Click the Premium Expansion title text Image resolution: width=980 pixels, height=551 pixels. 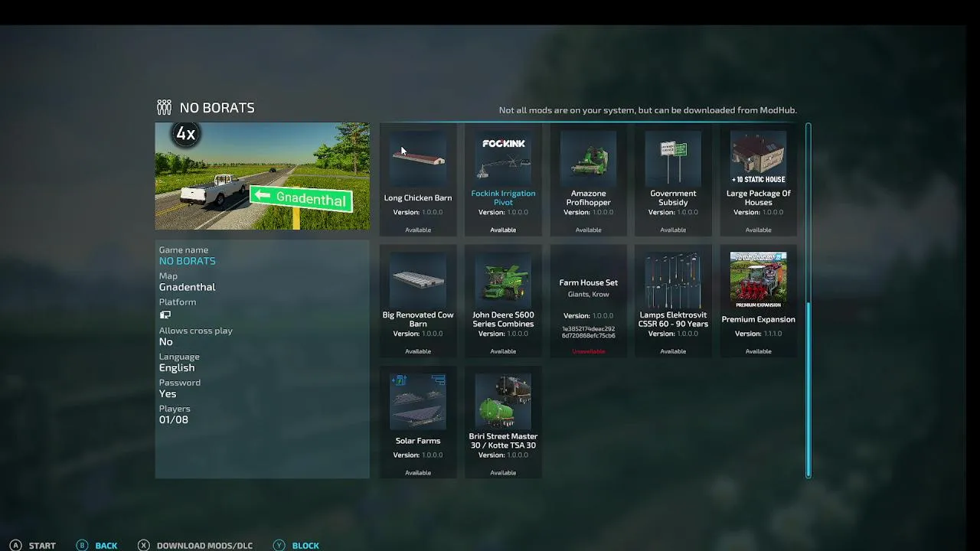click(x=758, y=319)
